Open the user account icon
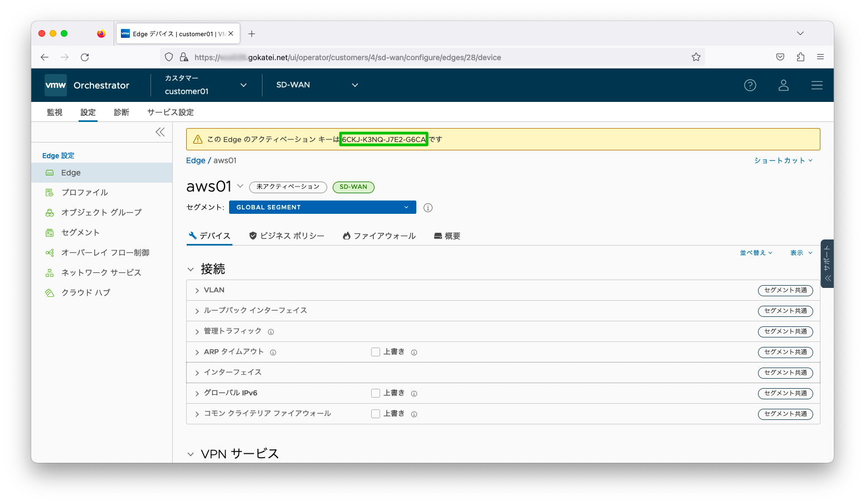865x504 pixels. pyautogui.click(x=784, y=85)
